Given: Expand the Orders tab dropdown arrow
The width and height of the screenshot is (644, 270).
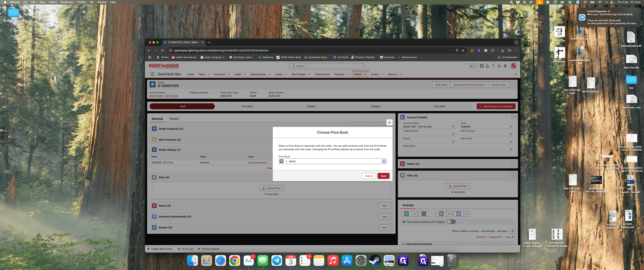Looking at the screenshot, I should click(x=365, y=74).
